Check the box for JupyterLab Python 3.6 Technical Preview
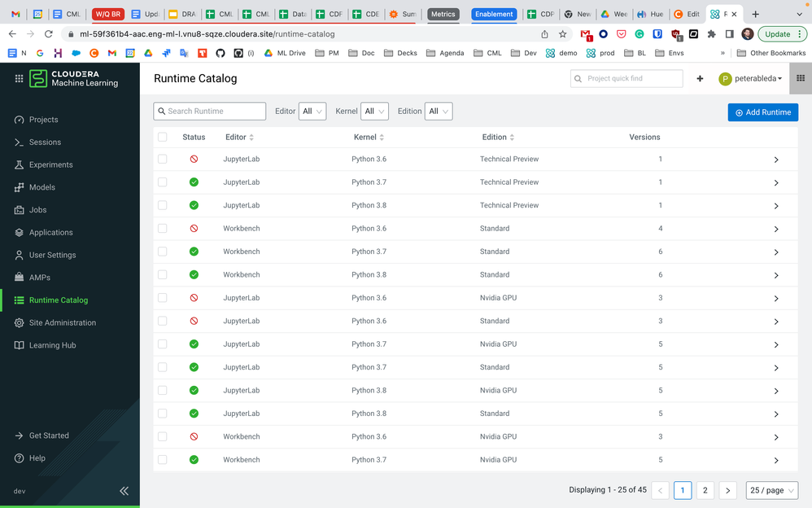 point(163,159)
